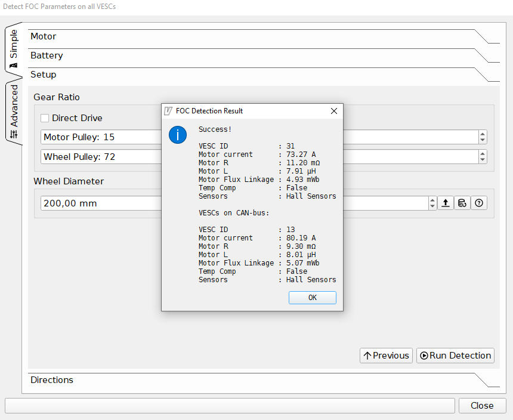Confirm the detection result with OK

312,298
